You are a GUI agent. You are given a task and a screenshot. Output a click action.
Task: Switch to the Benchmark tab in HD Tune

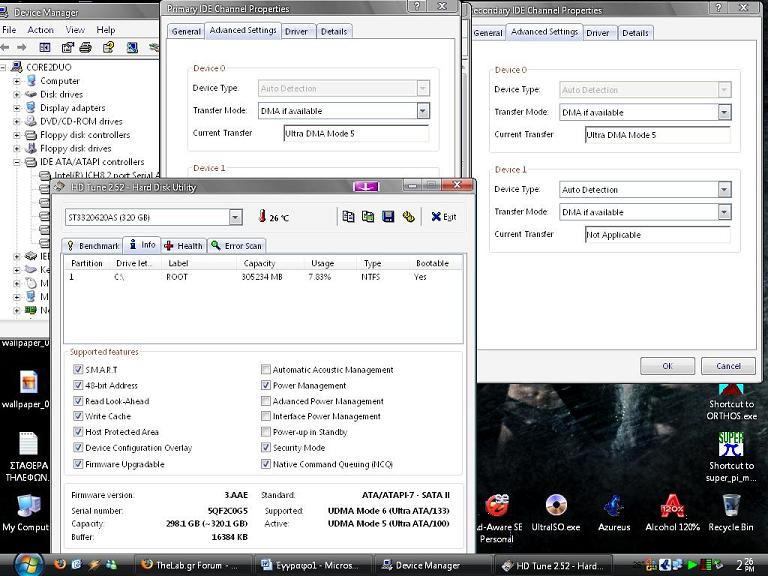point(93,246)
